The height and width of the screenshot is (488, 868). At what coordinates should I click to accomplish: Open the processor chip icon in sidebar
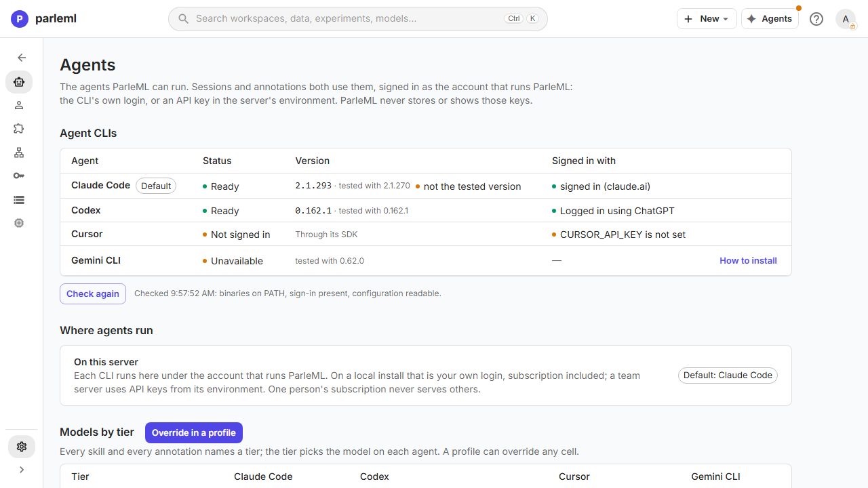19,222
